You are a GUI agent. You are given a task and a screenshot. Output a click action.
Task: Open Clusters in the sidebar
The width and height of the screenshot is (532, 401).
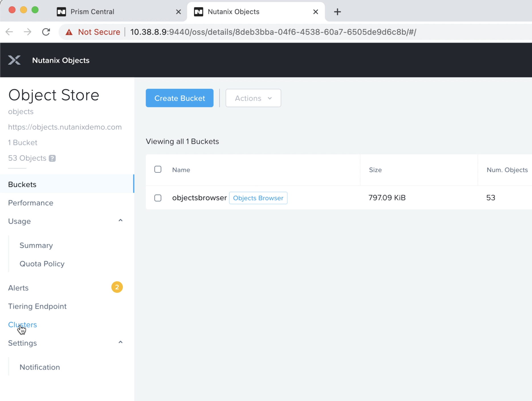23,325
